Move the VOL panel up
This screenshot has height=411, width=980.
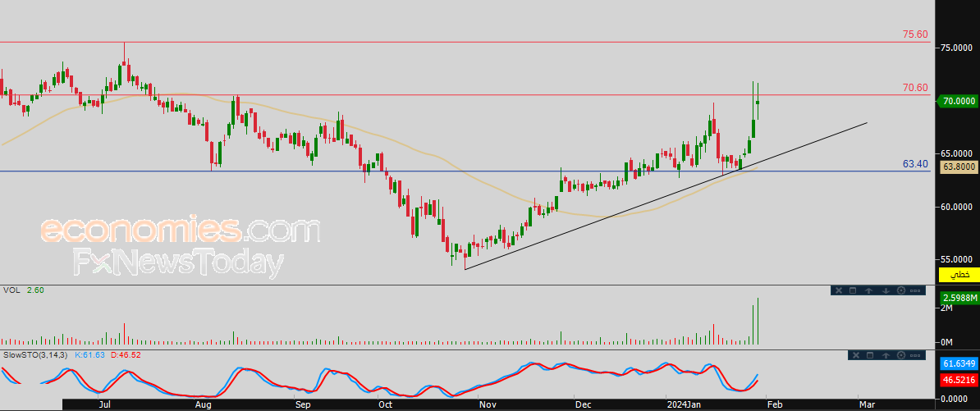[868, 290]
